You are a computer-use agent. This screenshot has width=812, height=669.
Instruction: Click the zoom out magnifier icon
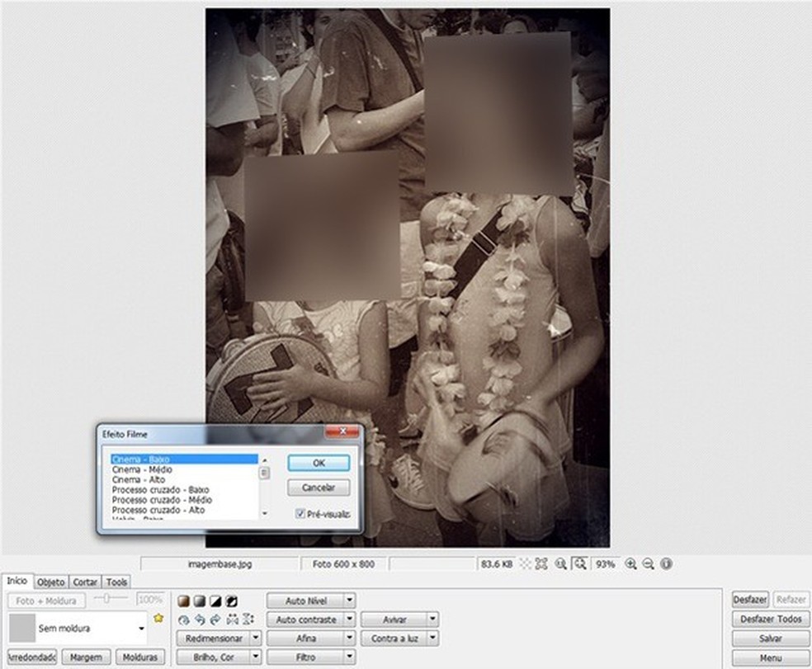pos(649,564)
